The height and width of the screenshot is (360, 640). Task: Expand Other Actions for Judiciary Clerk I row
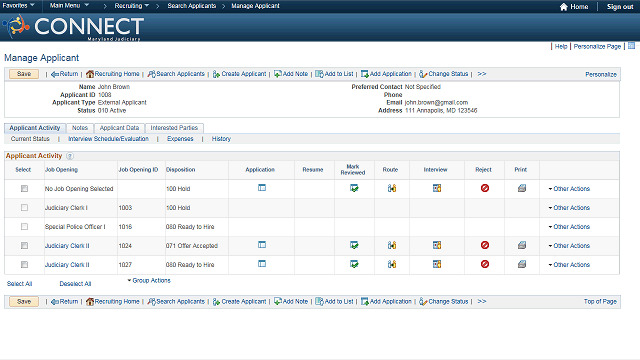click(x=569, y=208)
